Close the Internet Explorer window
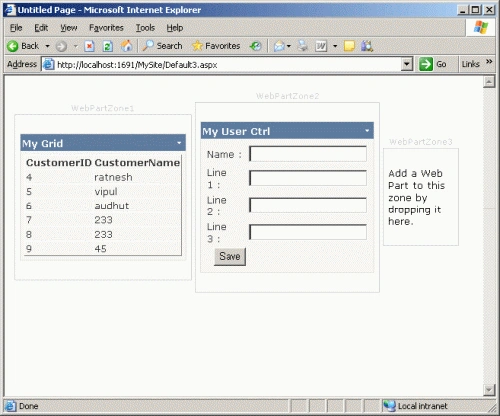 click(x=489, y=10)
